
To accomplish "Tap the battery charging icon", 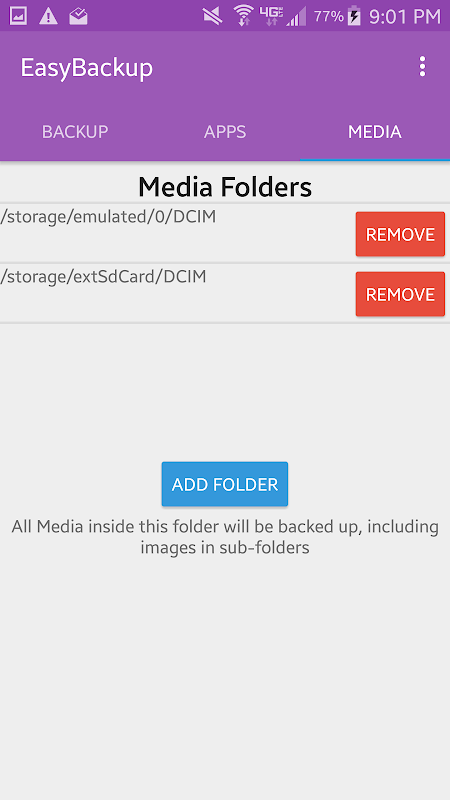I will pyautogui.click(x=354, y=16).
